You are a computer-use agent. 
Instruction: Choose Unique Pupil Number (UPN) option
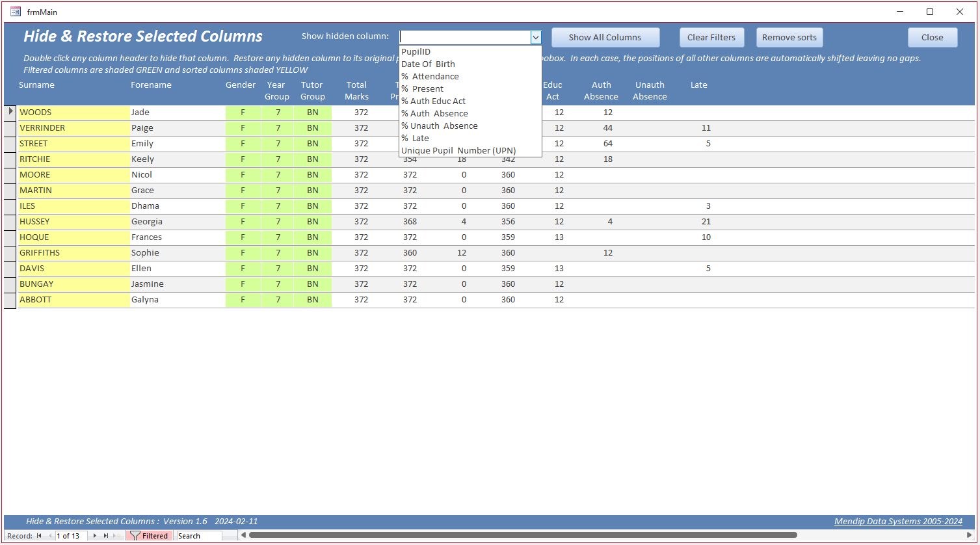[x=470, y=151]
